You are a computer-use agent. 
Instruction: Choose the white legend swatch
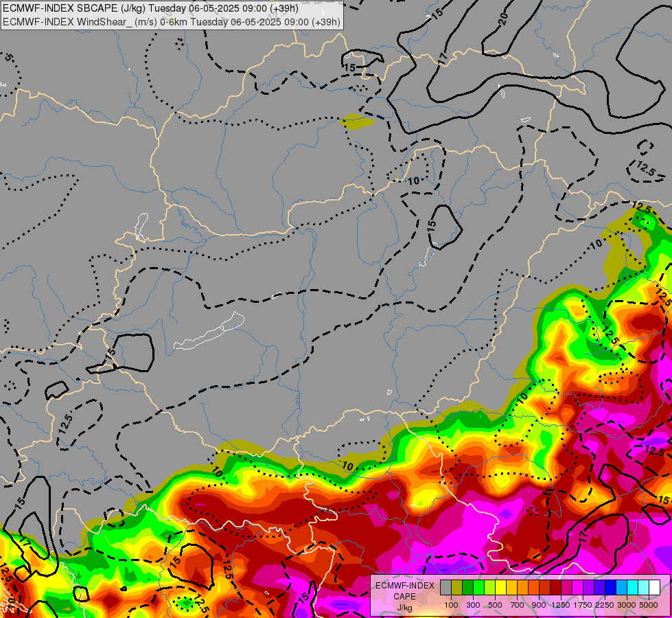tap(654, 588)
